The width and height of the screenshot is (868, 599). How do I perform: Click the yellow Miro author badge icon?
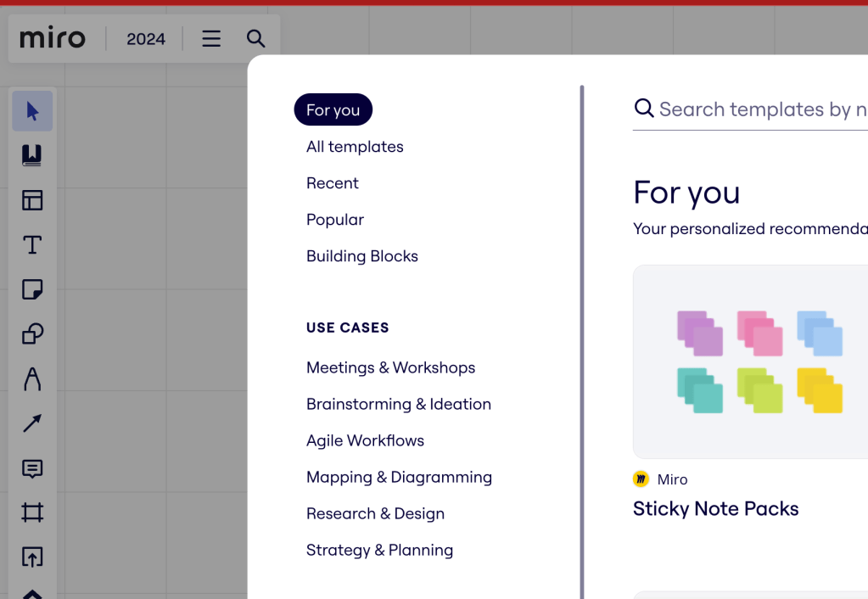pyautogui.click(x=641, y=479)
